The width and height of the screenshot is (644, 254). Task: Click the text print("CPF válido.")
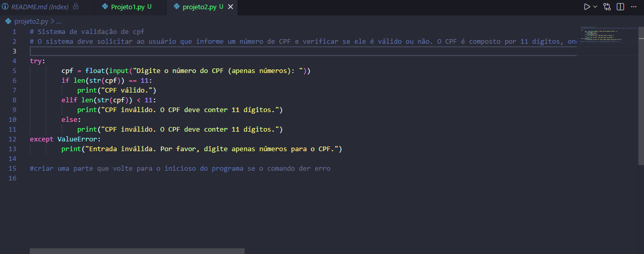(x=117, y=90)
